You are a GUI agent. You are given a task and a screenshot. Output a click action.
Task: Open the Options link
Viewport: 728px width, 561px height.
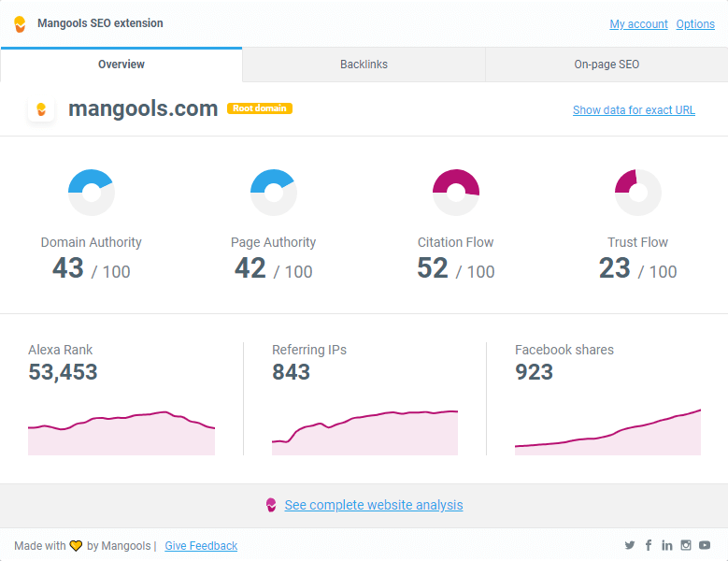[x=695, y=24]
